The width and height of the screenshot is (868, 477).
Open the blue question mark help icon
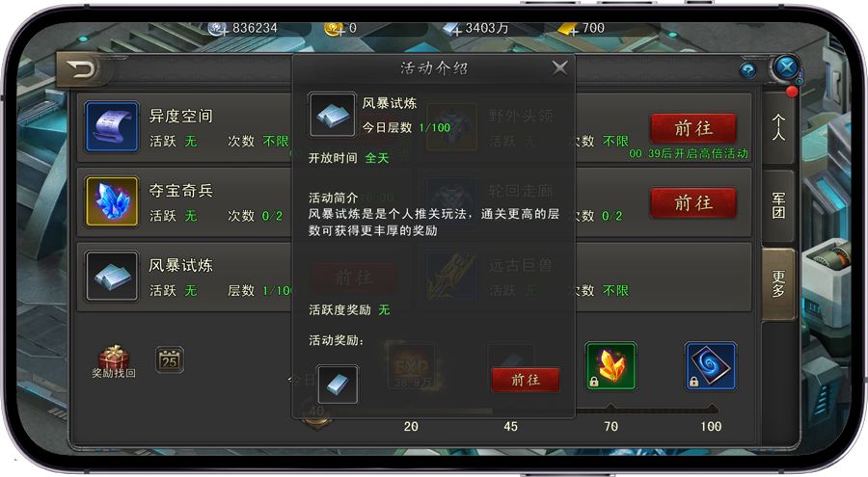click(x=747, y=71)
